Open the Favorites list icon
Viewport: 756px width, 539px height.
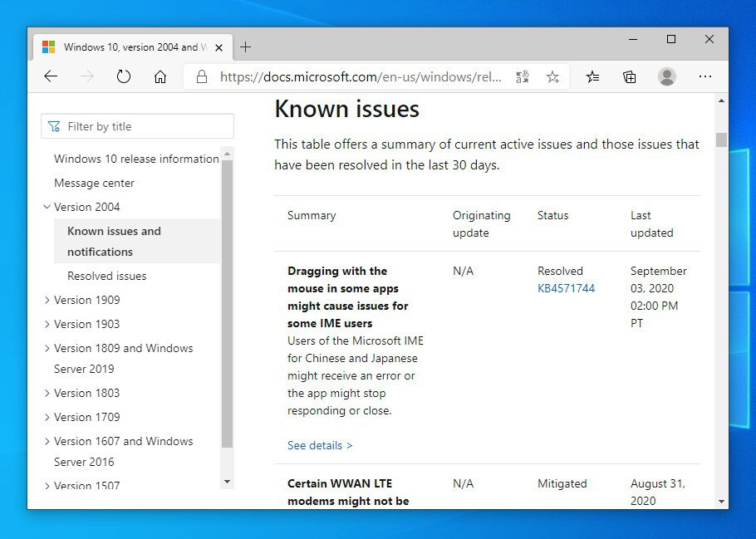(592, 77)
